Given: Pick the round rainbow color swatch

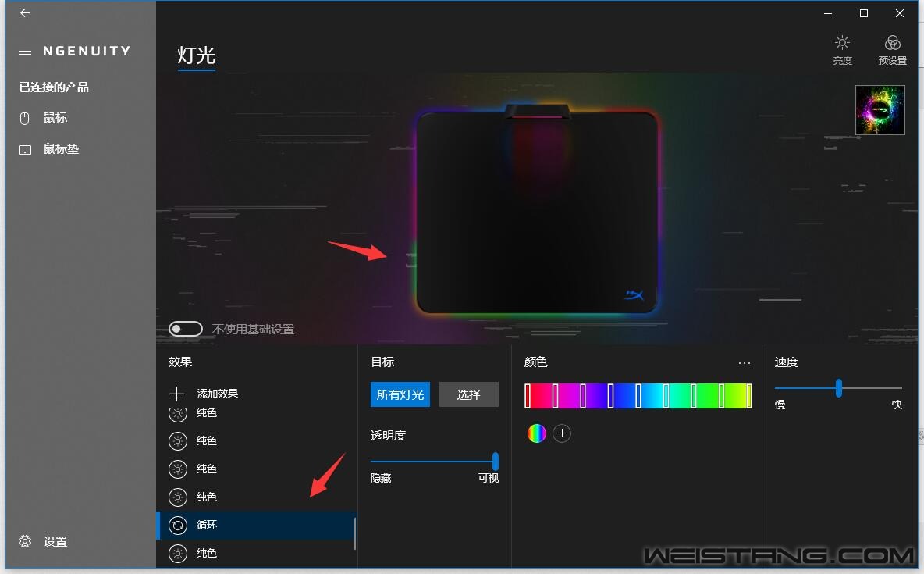Looking at the screenshot, I should (x=536, y=433).
